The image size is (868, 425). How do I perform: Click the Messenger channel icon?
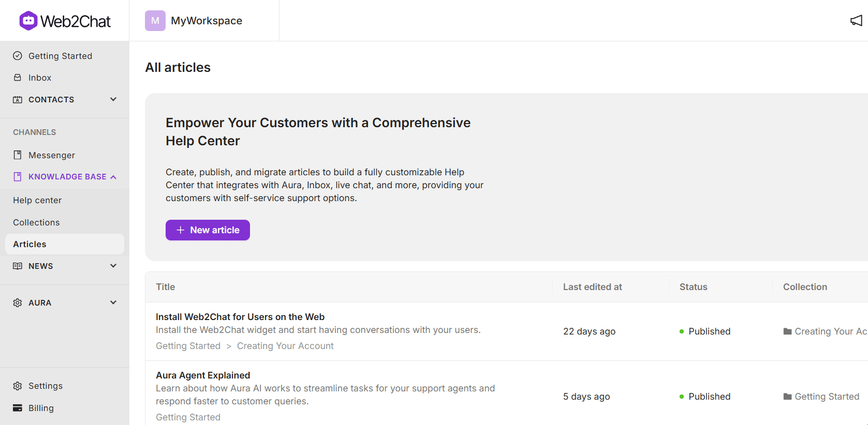(18, 155)
